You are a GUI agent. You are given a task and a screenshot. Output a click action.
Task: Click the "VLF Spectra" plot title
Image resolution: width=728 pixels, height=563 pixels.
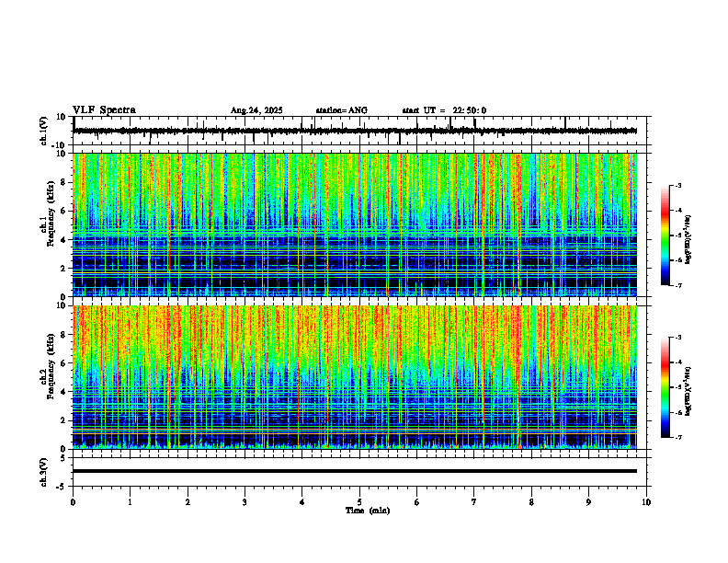coord(104,110)
